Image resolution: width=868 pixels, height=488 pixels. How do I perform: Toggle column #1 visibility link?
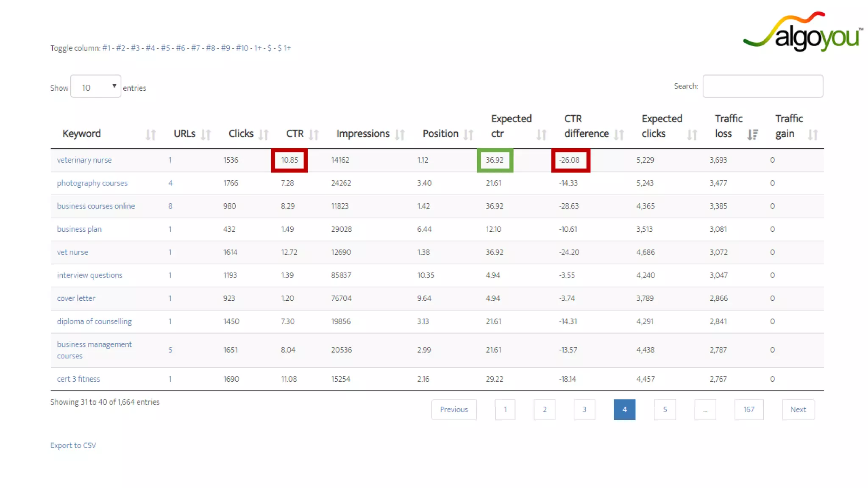point(106,48)
